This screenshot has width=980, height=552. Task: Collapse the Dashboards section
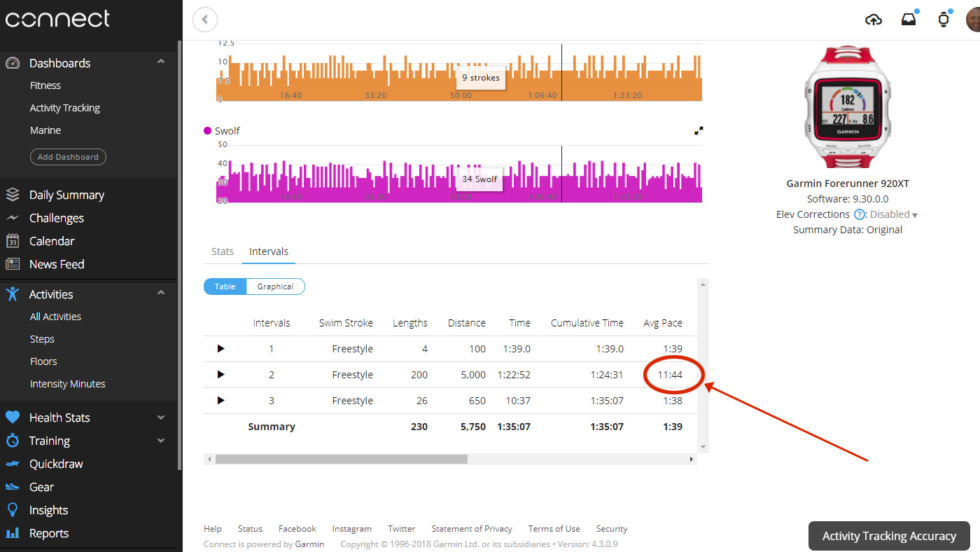pos(161,62)
